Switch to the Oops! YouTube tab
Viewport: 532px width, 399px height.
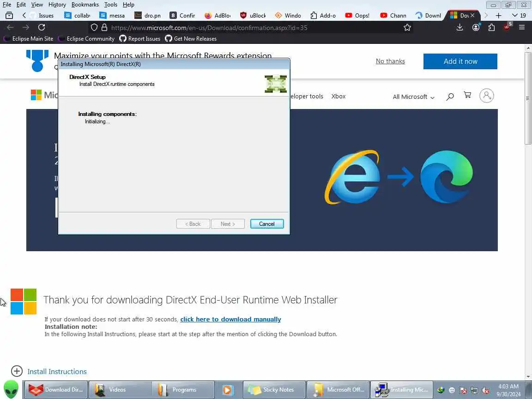click(x=357, y=16)
